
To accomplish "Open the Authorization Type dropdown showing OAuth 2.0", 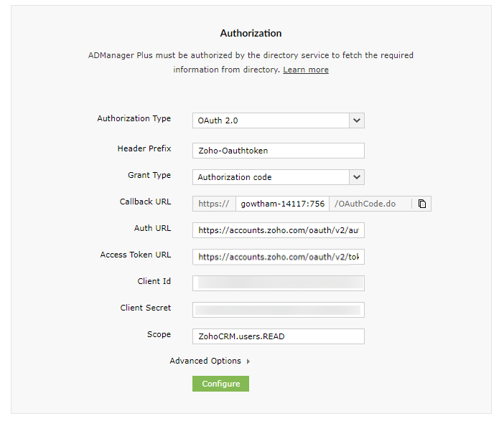I will [x=278, y=120].
